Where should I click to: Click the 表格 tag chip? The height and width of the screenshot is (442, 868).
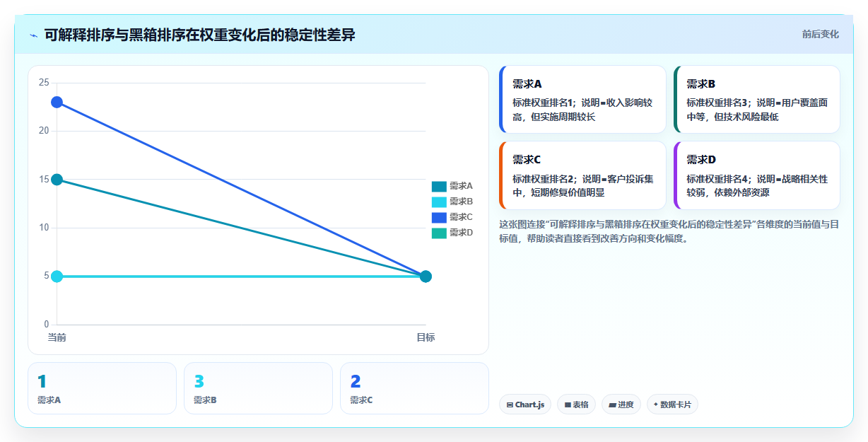click(x=576, y=405)
